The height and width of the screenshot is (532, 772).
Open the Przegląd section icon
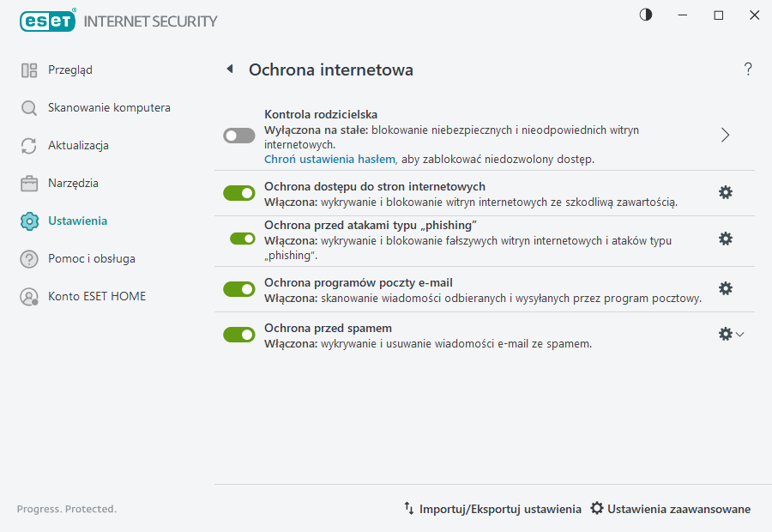tap(28, 70)
